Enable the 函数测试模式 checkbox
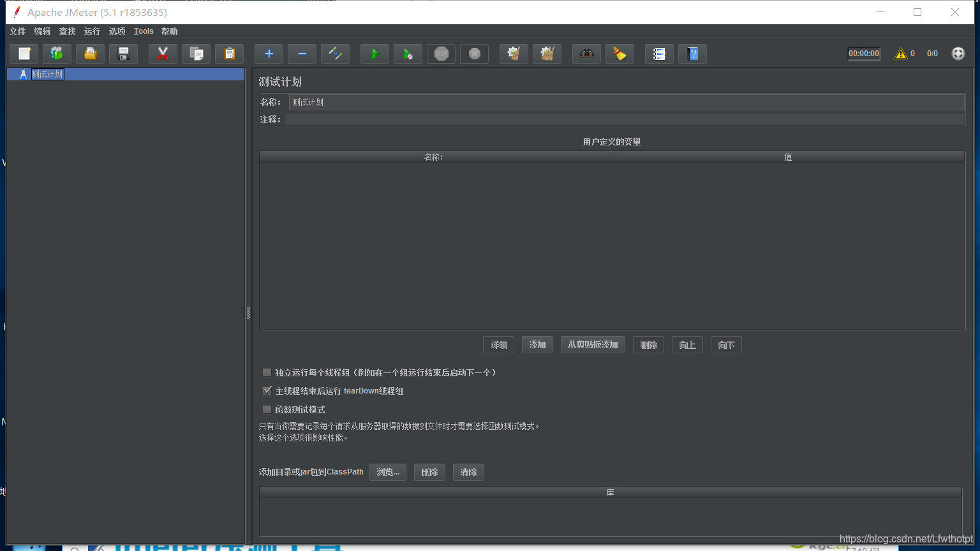This screenshot has height=551, width=980. (267, 409)
